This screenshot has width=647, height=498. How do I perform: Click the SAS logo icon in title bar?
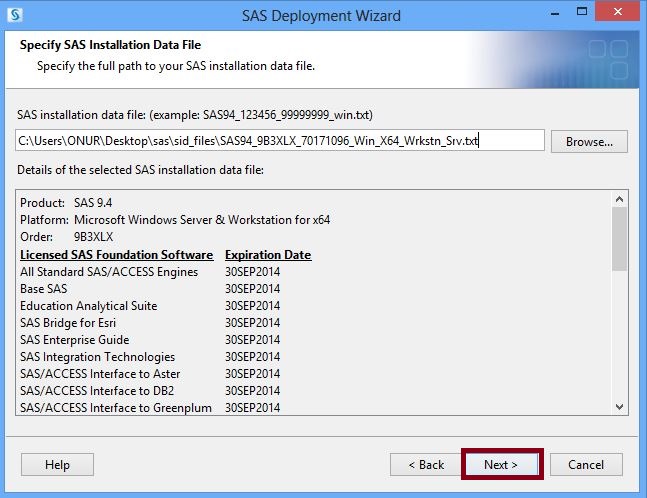click(15, 15)
